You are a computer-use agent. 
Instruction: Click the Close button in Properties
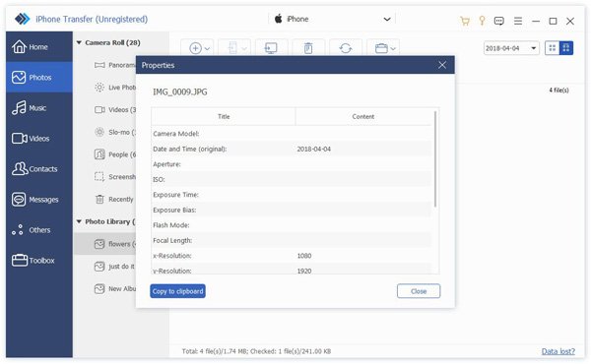pos(419,291)
